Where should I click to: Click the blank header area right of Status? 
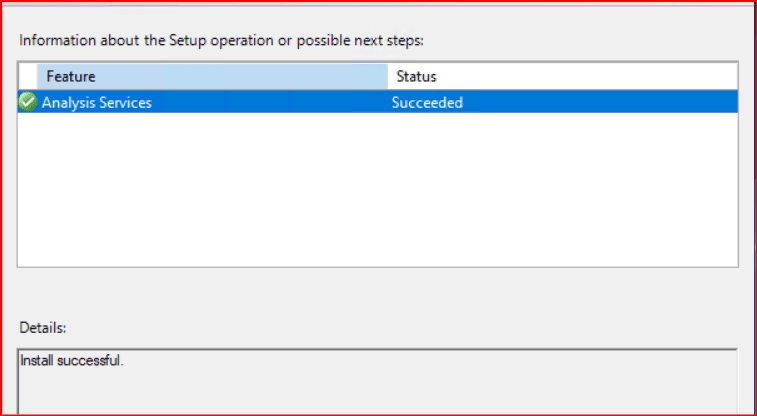tap(600, 76)
